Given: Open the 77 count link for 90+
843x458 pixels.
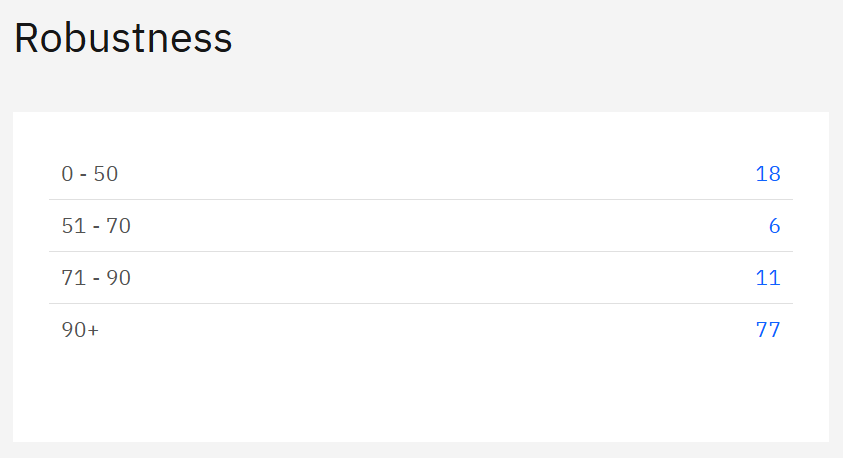Looking at the screenshot, I should 767,330.
